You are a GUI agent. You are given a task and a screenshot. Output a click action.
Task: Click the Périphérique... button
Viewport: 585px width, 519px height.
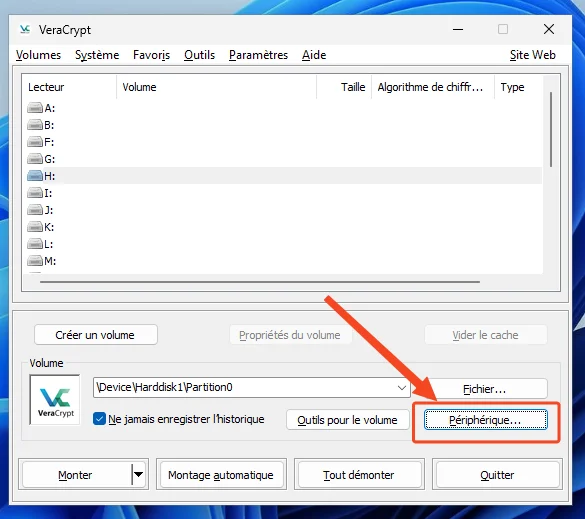tap(485, 420)
